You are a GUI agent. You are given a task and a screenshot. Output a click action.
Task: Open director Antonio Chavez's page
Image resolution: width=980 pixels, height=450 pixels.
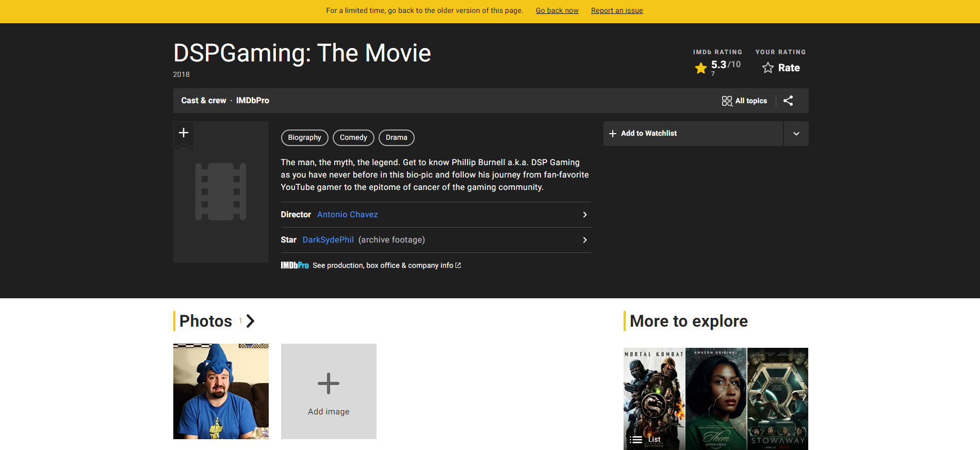click(348, 215)
